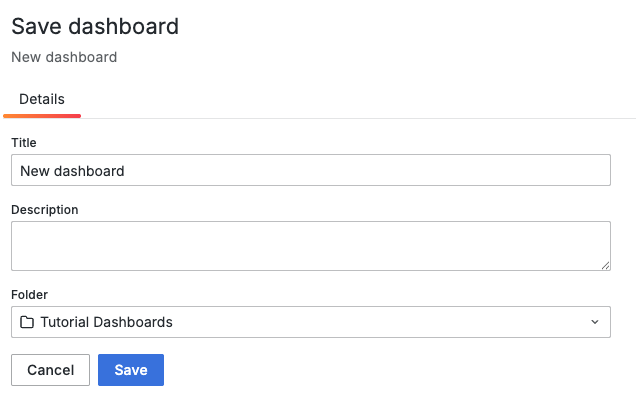Select the Tutorial Dashboards folder text

coord(106,322)
